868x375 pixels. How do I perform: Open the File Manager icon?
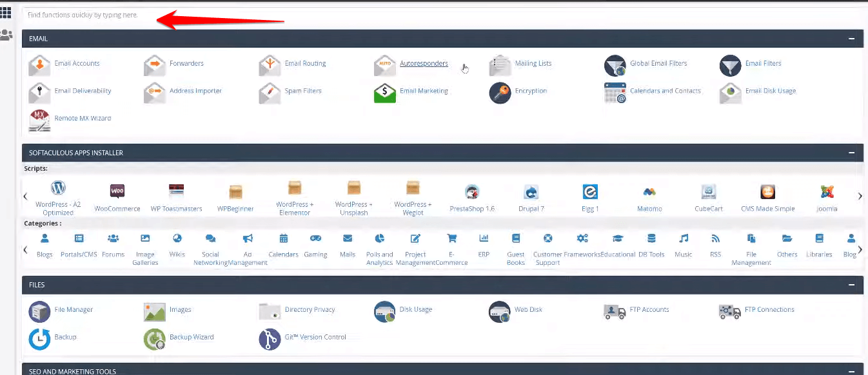(39, 311)
